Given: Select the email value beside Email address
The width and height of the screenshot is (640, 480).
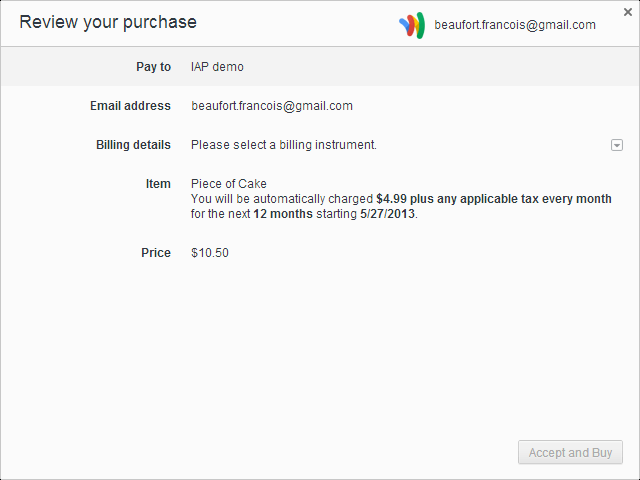Looking at the screenshot, I should click(x=271, y=106).
